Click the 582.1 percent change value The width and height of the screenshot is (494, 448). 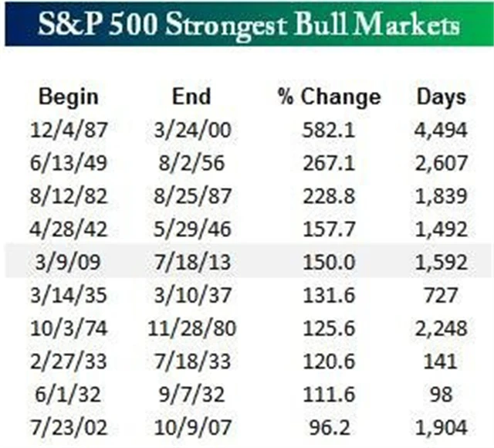click(x=329, y=129)
